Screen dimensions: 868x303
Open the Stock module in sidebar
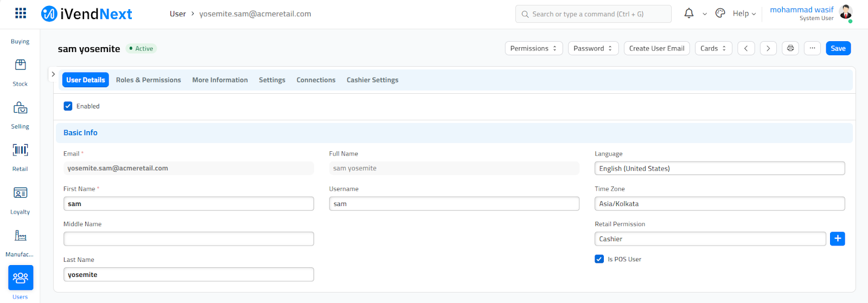pyautogui.click(x=20, y=65)
